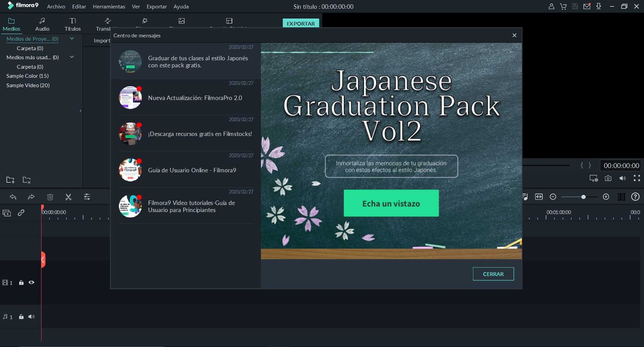Click mark in left brace icon
This screenshot has height=347, width=644.
tap(582, 165)
